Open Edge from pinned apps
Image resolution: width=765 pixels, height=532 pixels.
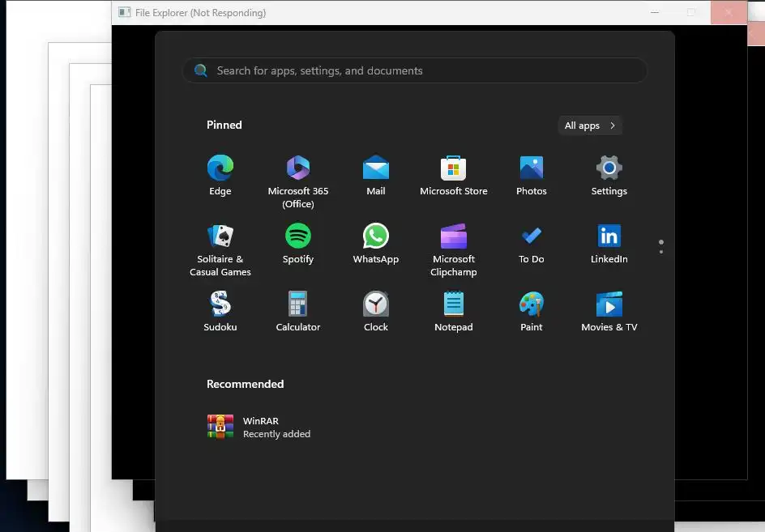[x=220, y=176]
